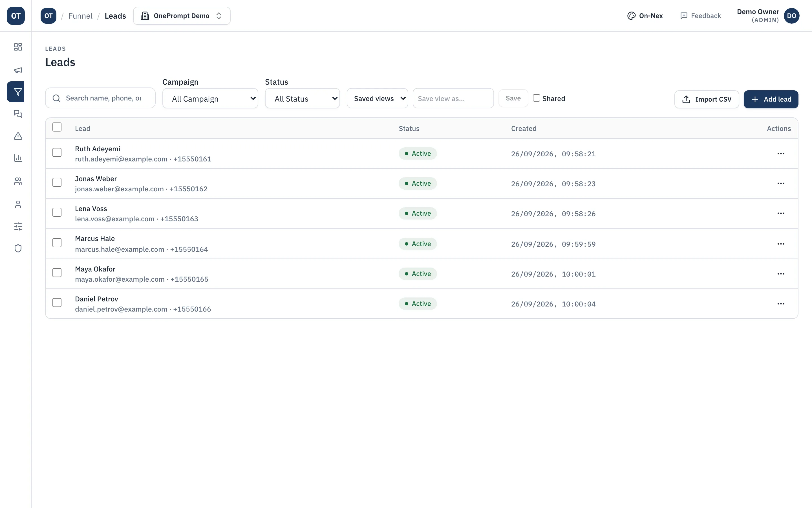Image resolution: width=812 pixels, height=508 pixels.
Task: Open the campaigns megaphone icon in sidebar
Action: pos(18,70)
